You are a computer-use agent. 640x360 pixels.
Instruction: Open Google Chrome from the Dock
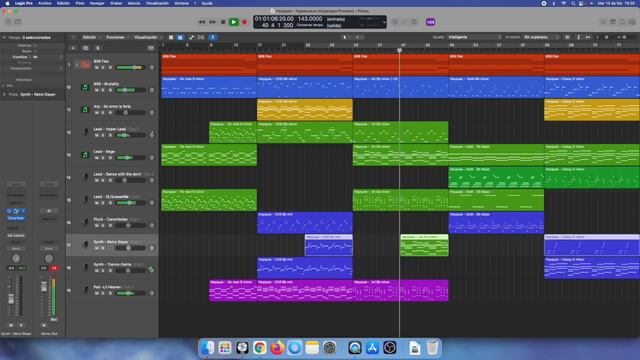[260, 348]
